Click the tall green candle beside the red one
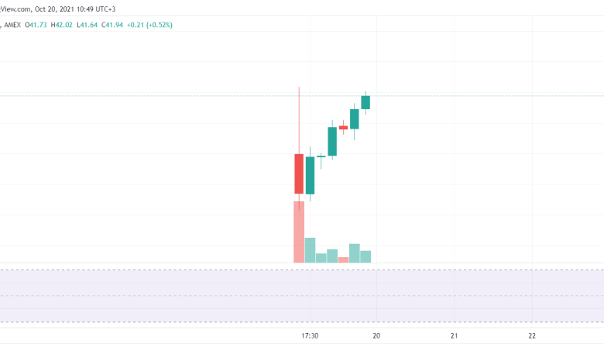 tap(310, 175)
